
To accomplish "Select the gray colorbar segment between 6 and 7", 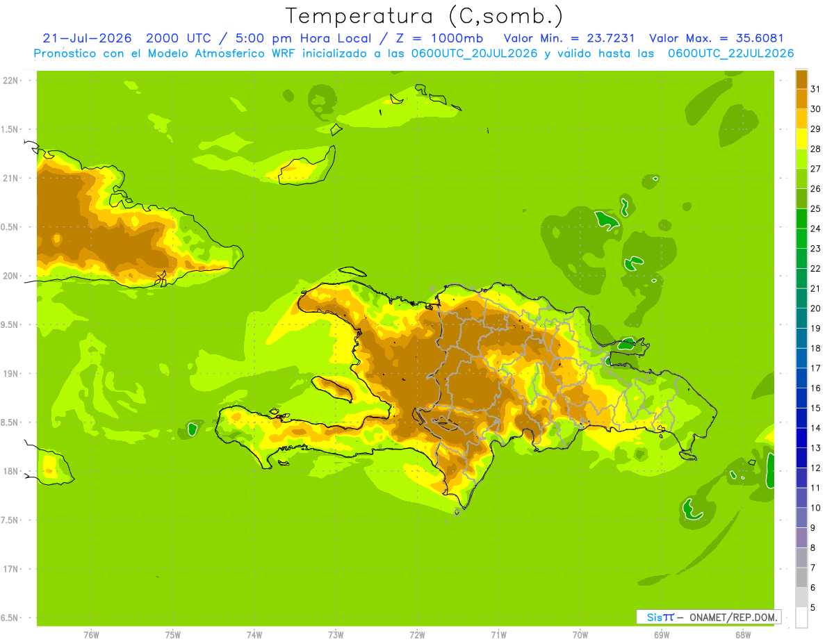I will [x=801, y=577].
